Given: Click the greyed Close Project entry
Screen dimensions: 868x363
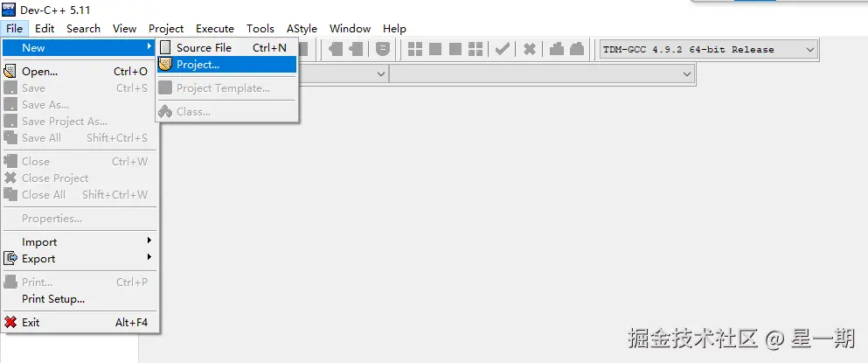Looking at the screenshot, I should coord(80,178).
